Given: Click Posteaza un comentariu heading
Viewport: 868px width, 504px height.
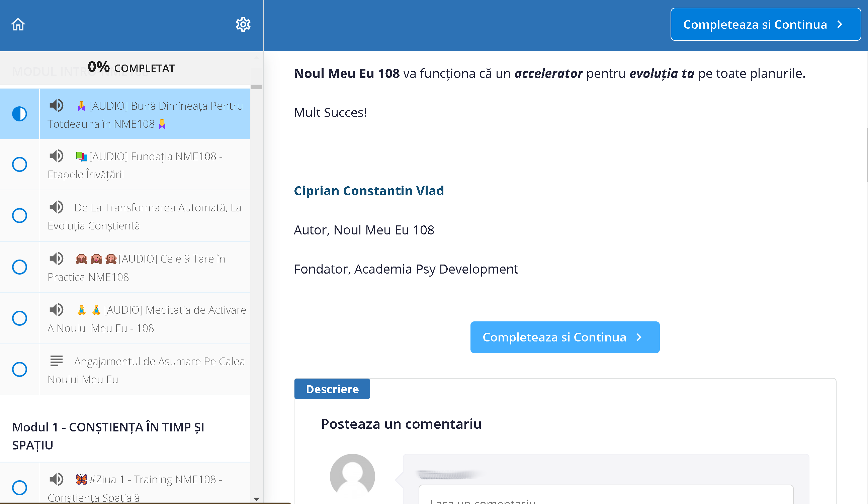Looking at the screenshot, I should [401, 424].
